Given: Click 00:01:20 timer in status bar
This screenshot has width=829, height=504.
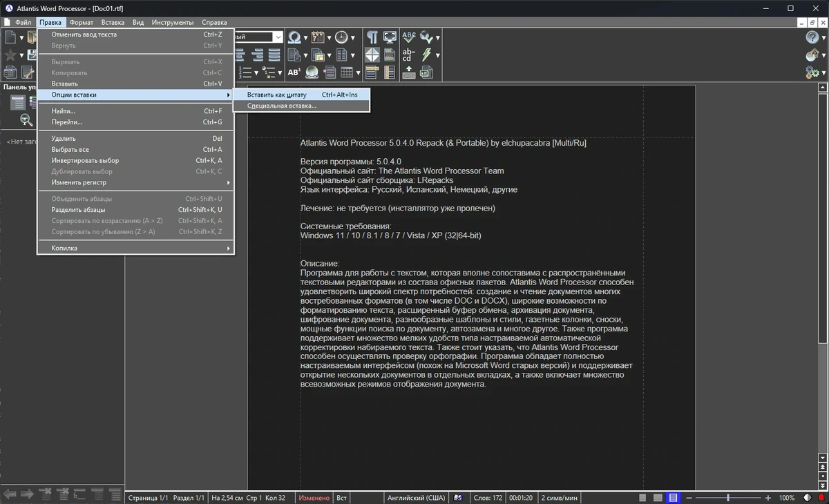Looking at the screenshot, I should click(x=522, y=498).
